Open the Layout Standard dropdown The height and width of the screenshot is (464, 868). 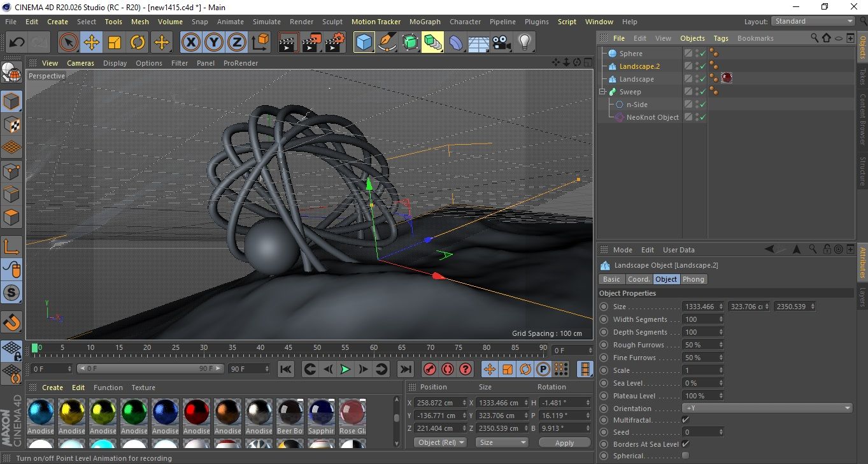(x=813, y=21)
